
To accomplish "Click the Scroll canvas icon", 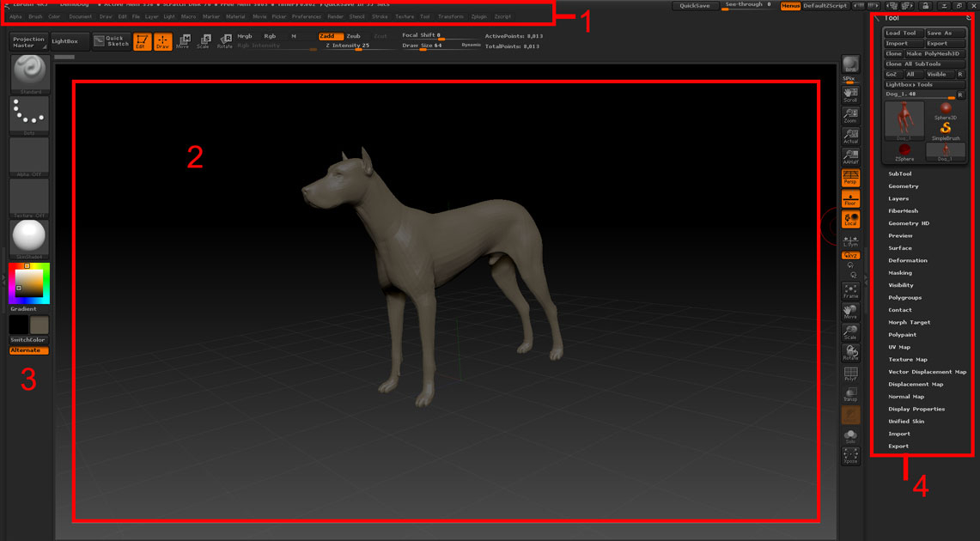I will pyautogui.click(x=850, y=95).
